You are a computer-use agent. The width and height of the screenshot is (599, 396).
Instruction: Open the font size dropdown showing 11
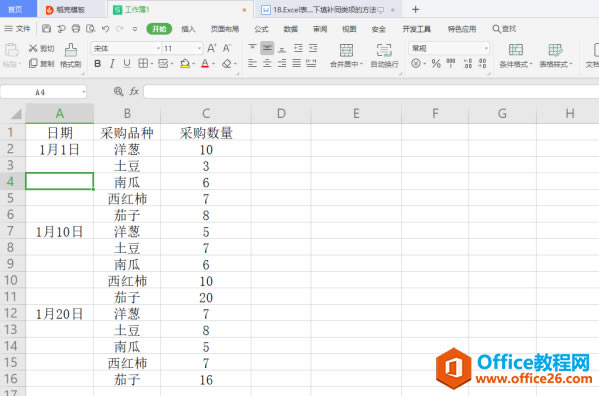pyautogui.click(x=199, y=48)
